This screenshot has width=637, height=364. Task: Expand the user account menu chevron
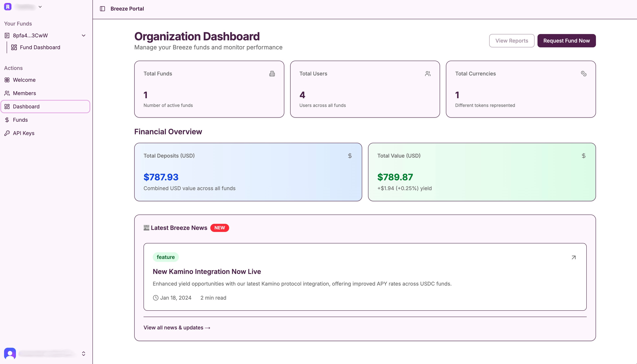[83, 353]
